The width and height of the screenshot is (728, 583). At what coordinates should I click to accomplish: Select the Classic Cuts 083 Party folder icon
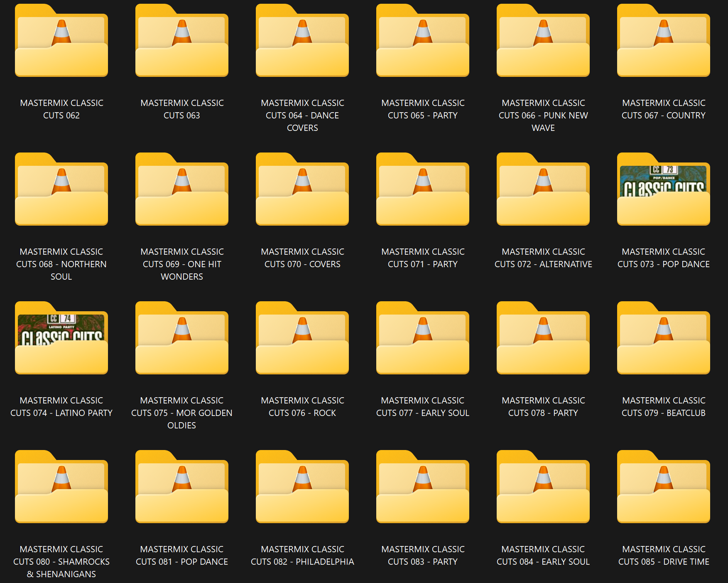click(x=423, y=487)
